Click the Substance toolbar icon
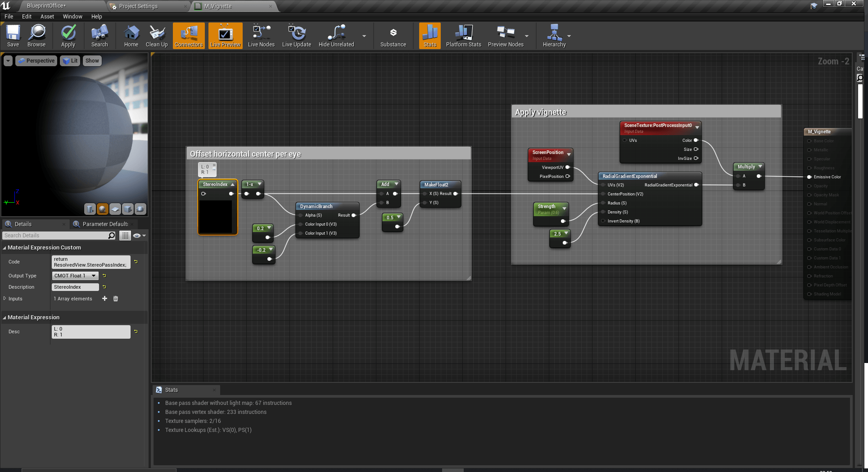Screen dimensions: 868x472 coord(393,36)
